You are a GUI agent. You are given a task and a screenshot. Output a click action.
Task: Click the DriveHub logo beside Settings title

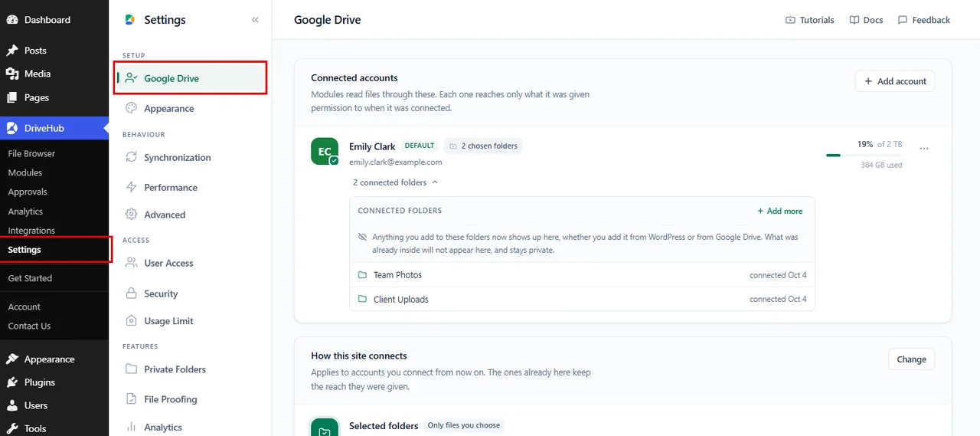(x=130, y=20)
